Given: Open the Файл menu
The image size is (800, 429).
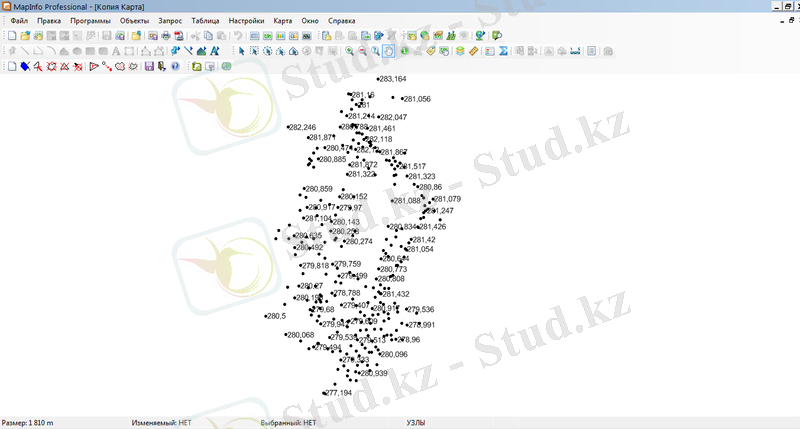Looking at the screenshot, I should [19, 21].
